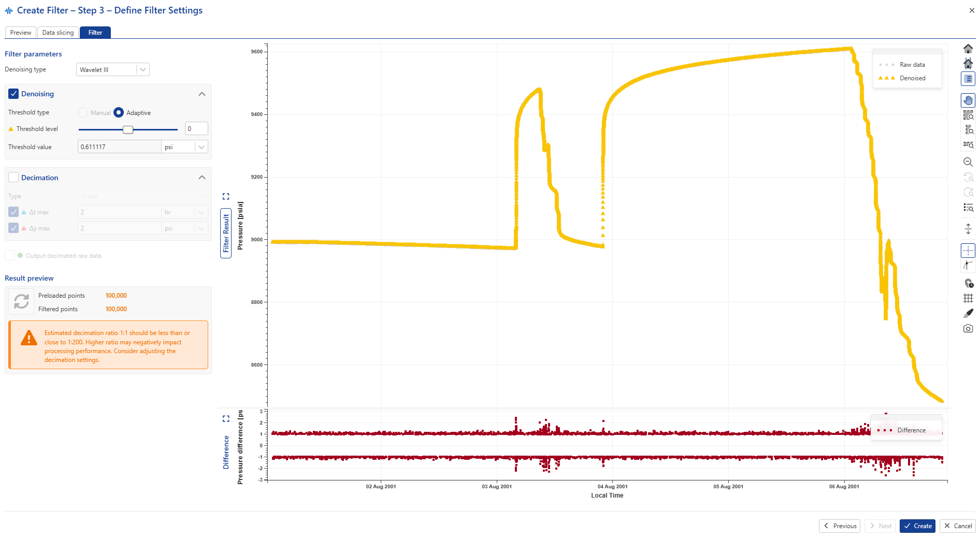Image resolution: width=980 pixels, height=539 pixels.
Task: Click the zoom out magnifier icon
Action: tap(968, 162)
